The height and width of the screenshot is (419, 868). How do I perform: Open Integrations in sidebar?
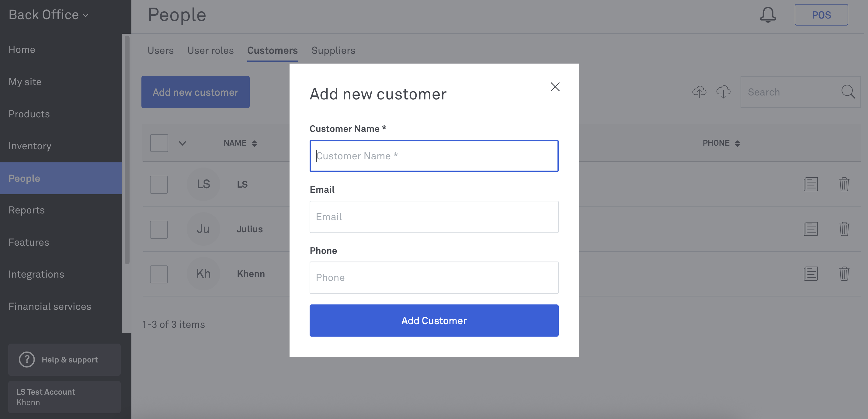click(x=61, y=274)
